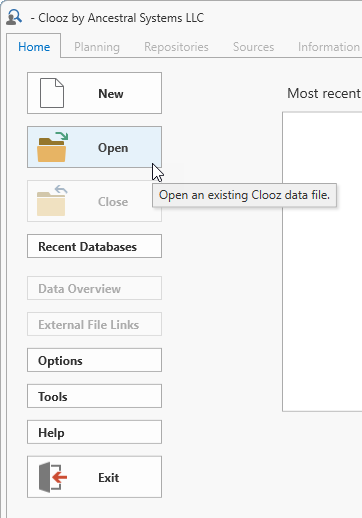Show the Recent Databases list

click(94, 246)
